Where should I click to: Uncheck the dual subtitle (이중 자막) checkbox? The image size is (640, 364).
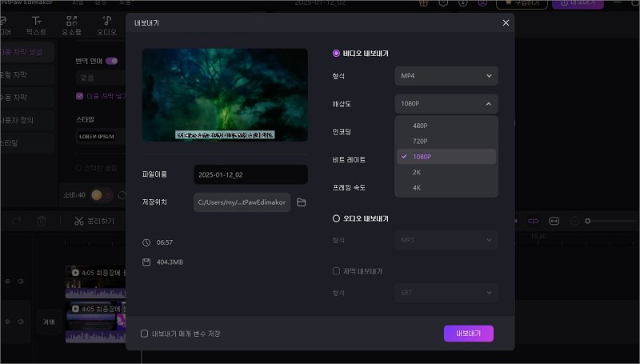click(79, 96)
